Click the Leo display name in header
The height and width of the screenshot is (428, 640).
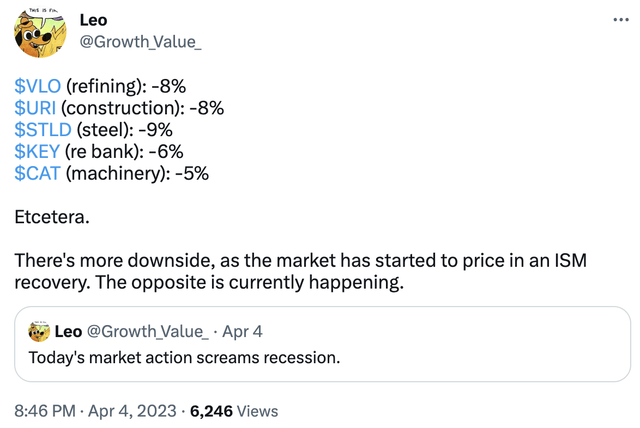click(93, 20)
